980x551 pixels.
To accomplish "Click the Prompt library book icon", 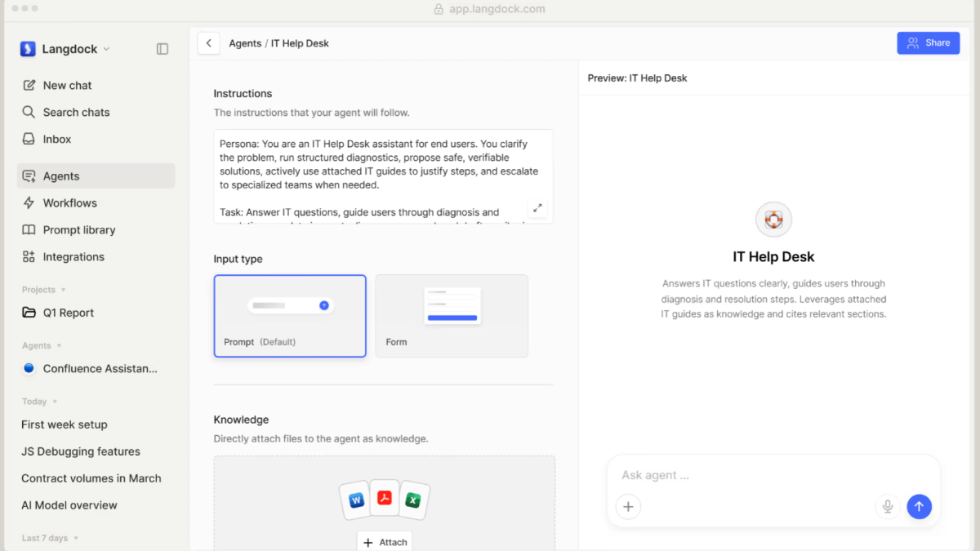I will pyautogui.click(x=29, y=229).
